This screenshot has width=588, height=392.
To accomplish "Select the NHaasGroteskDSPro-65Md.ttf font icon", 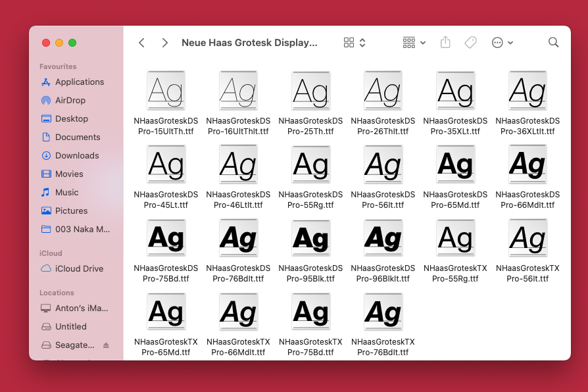I will coord(455,164).
